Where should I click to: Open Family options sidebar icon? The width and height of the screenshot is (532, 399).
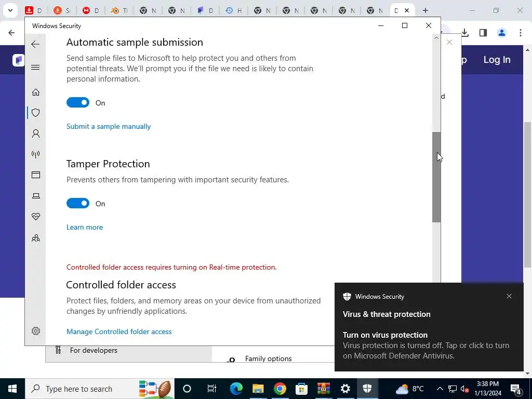[x=36, y=238]
